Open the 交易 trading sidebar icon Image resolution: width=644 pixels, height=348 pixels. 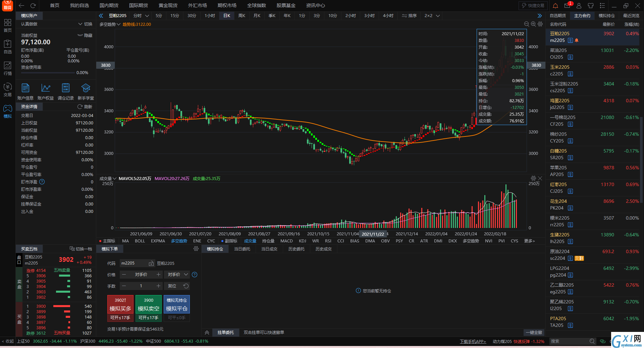pyautogui.click(x=8, y=90)
